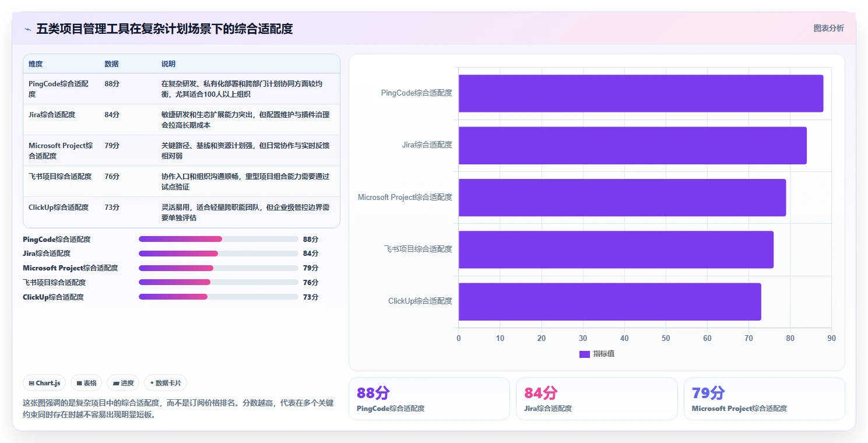
Task: Click the 88分 value beside the progress bar
Action: (311, 239)
